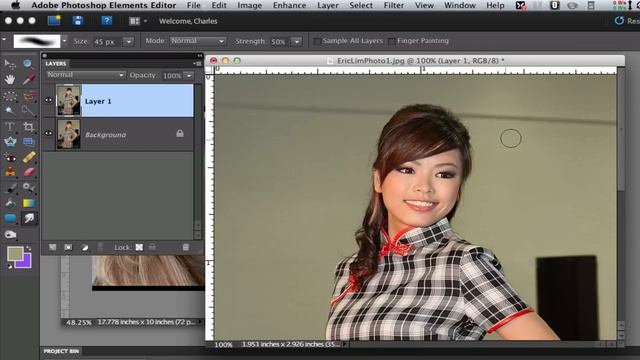Select the Eyedropper tool
Screen dimensions: 640x360
pyautogui.click(x=28, y=80)
